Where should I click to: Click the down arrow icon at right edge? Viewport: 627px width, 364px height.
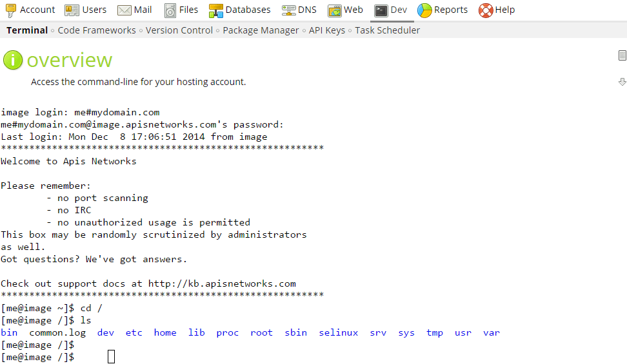[x=622, y=82]
